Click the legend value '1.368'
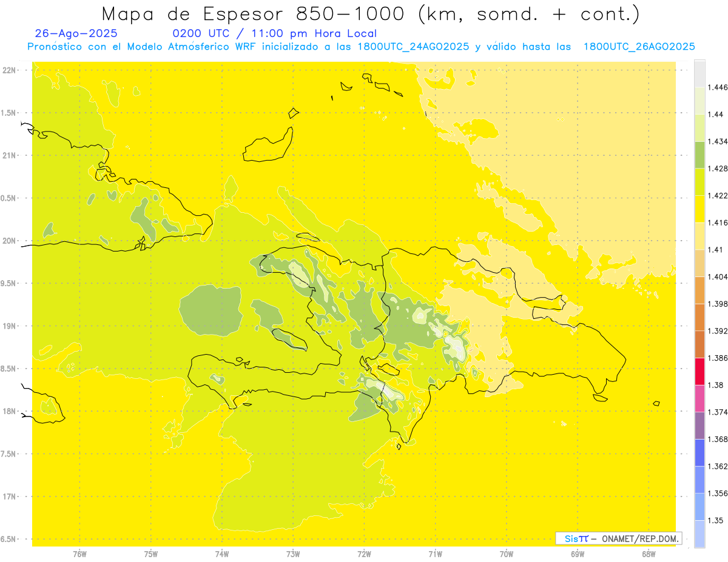The image size is (728, 562). click(x=719, y=439)
